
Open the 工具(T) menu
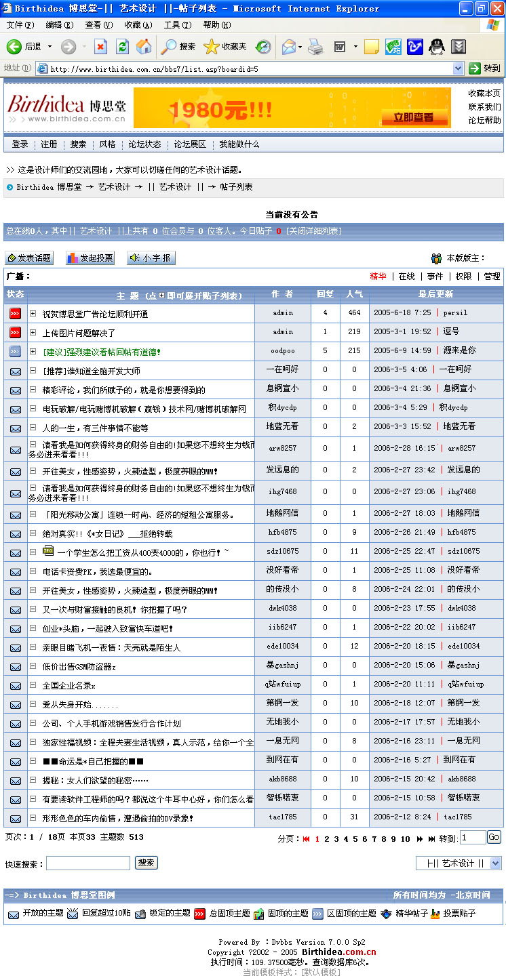click(x=178, y=25)
